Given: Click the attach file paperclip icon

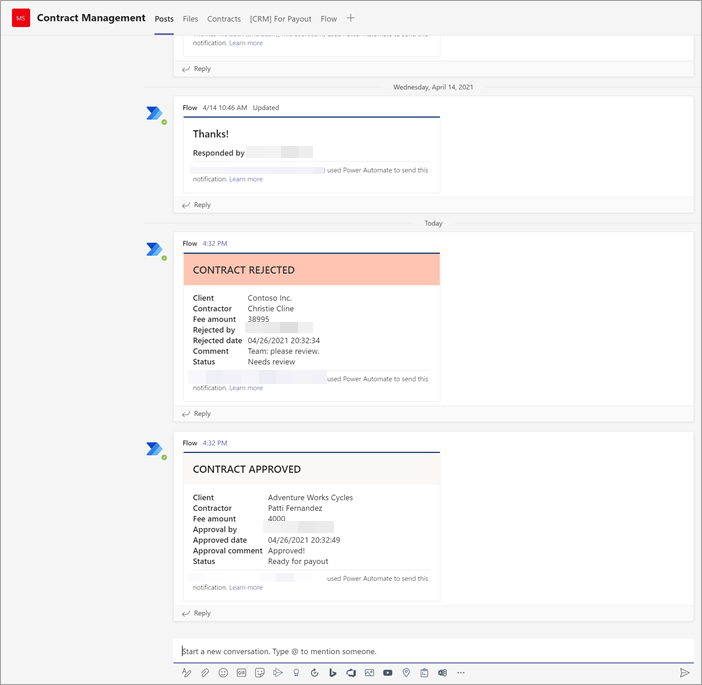Looking at the screenshot, I should click(x=204, y=673).
